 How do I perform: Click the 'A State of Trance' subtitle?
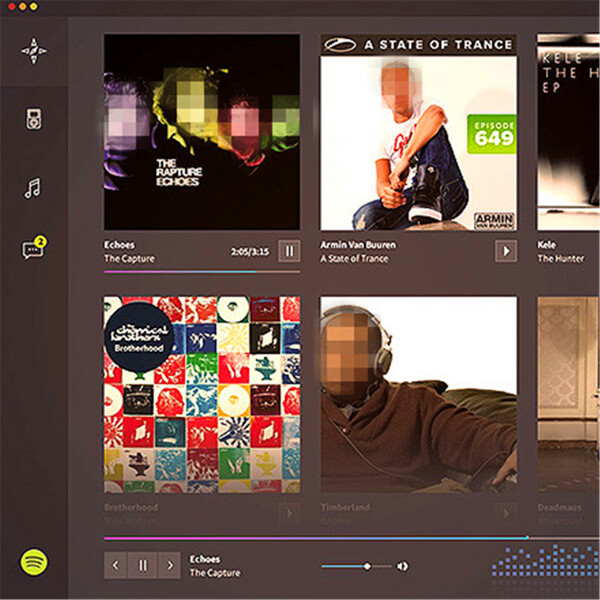354,259
